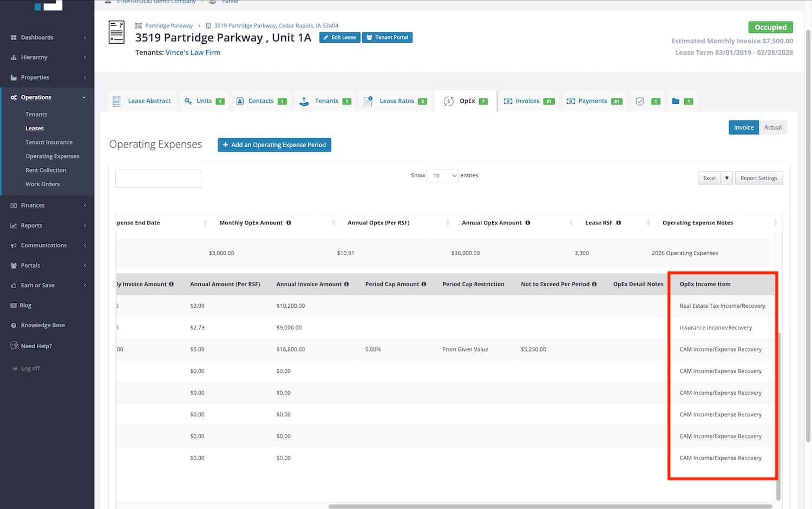The height and width of the screenshot is (509, 812).
Task: Click Not to Exceed Per Period info icon
Action: pos(594,285)
